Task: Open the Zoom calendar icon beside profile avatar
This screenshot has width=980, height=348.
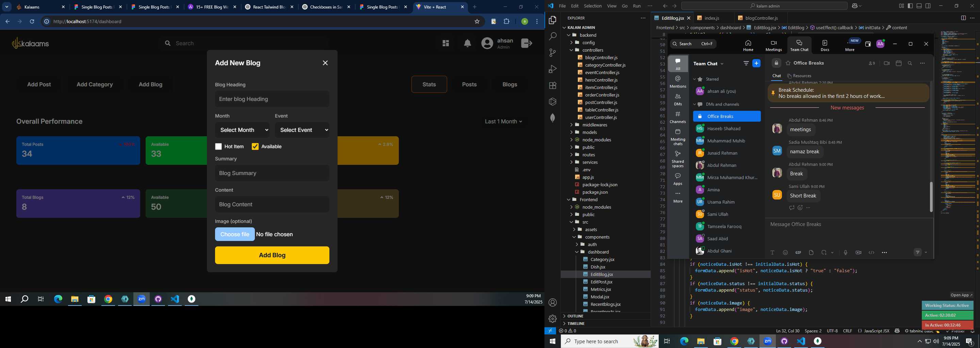Action: (x=868, y=44)
